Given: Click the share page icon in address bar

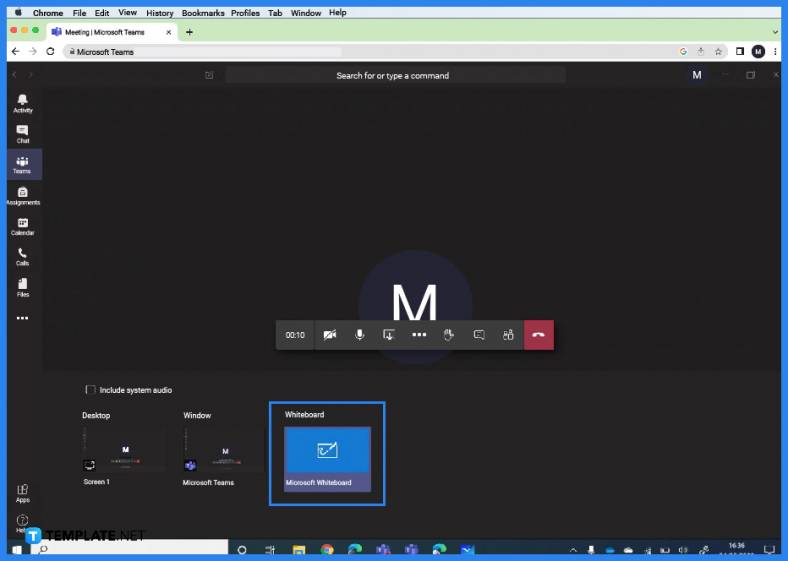Looking at the screenshot, I should pos(701,51).
